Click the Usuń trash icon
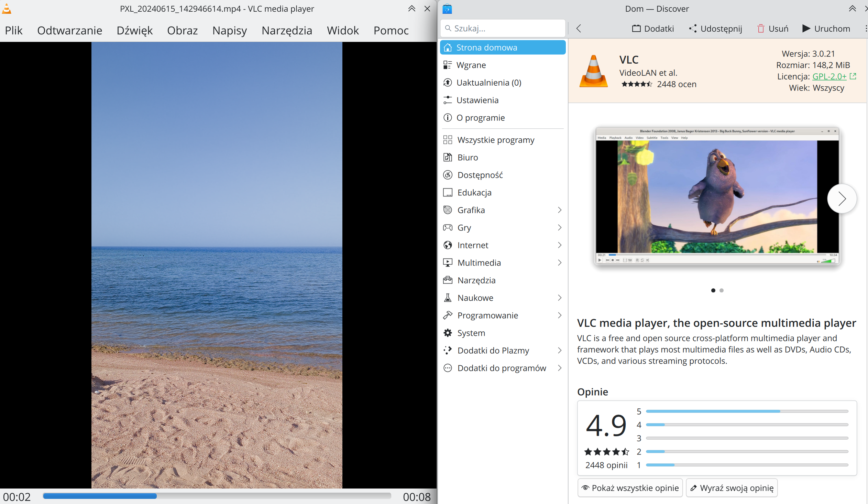This screenshot has height=504, width=868. (x=760, y=29)
